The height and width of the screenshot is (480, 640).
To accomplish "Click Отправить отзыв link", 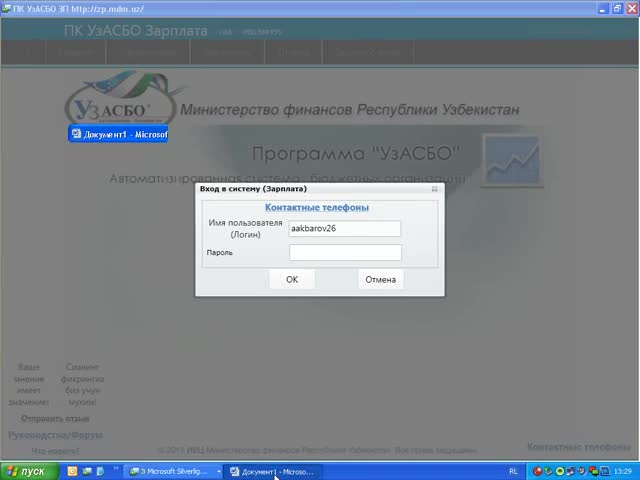I will (x=55, y=418).
